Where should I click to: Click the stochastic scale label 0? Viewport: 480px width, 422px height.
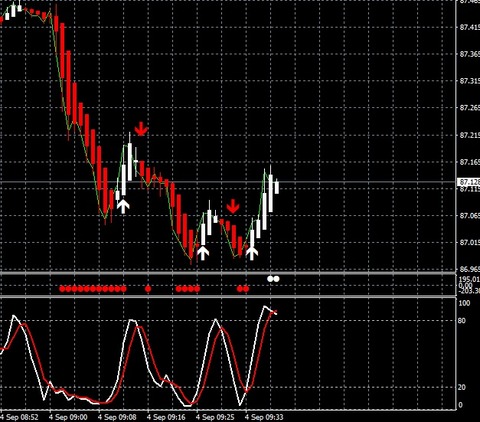click(461, 405)
